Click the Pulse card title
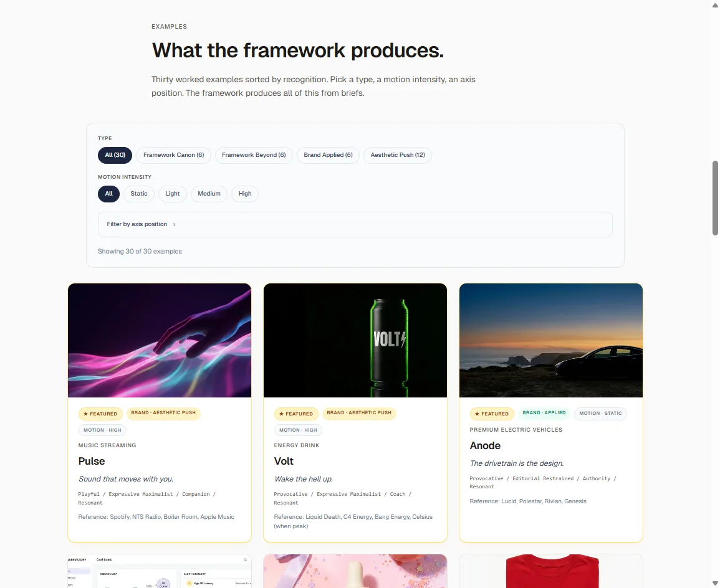Screen dimensions: 720x588 coord(92,461)
